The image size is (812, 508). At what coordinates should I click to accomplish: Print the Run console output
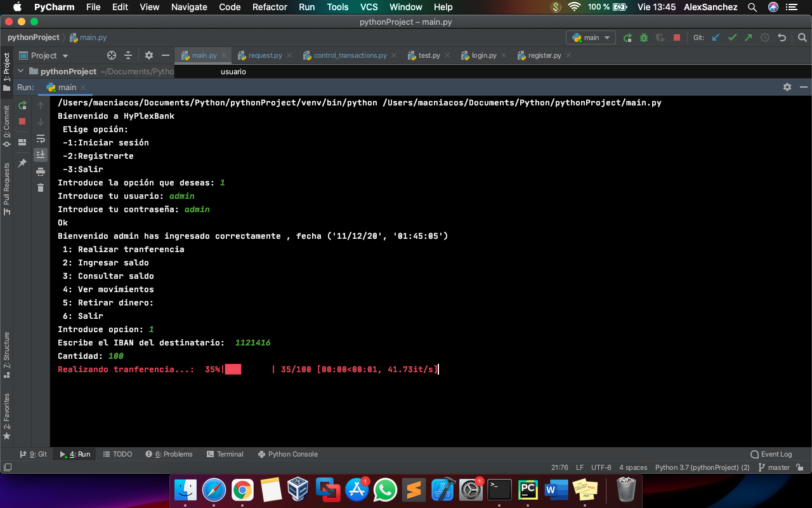41,171
